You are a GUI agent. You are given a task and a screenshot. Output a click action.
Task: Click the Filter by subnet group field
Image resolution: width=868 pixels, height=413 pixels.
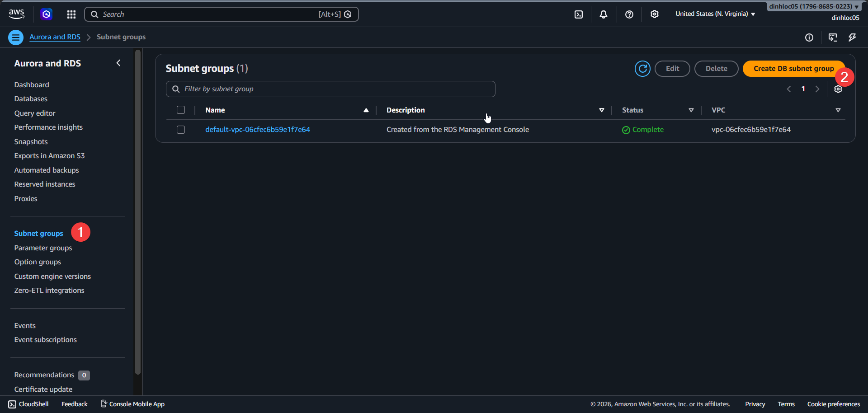point(330,89)
